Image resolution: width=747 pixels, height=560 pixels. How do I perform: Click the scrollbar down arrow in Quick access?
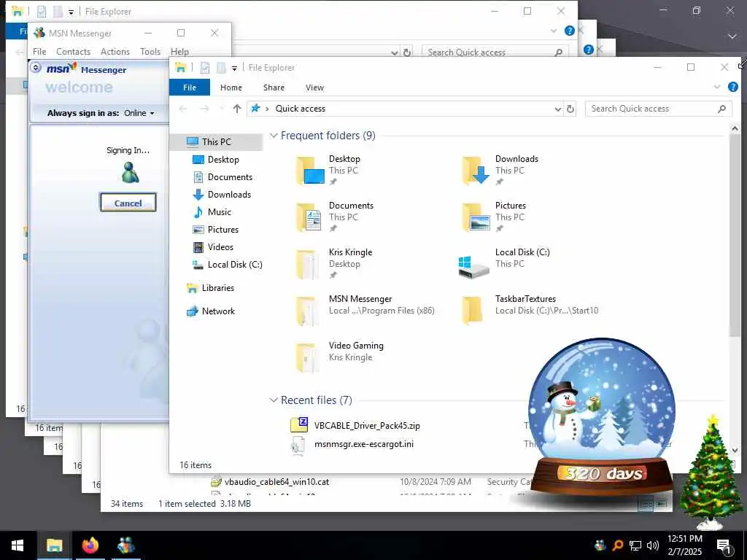click(734, 450)
